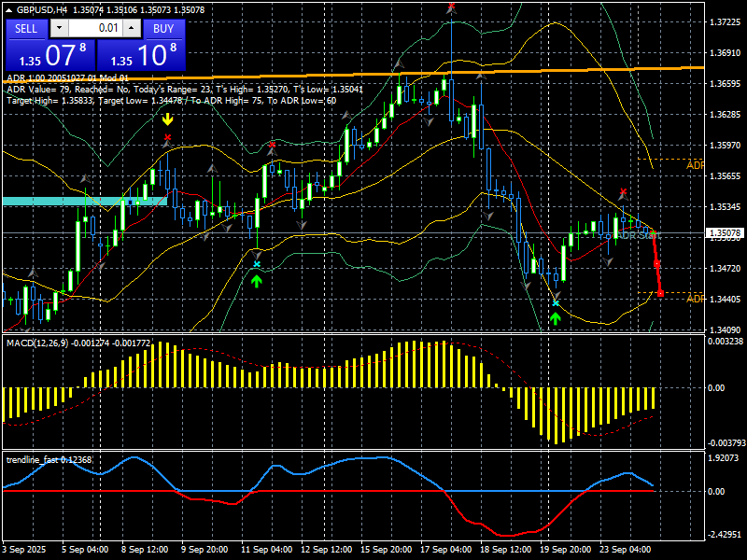Click the 1.36910 price axis label
This screenshot has height=560, width=747.
[x=726, y=53]
